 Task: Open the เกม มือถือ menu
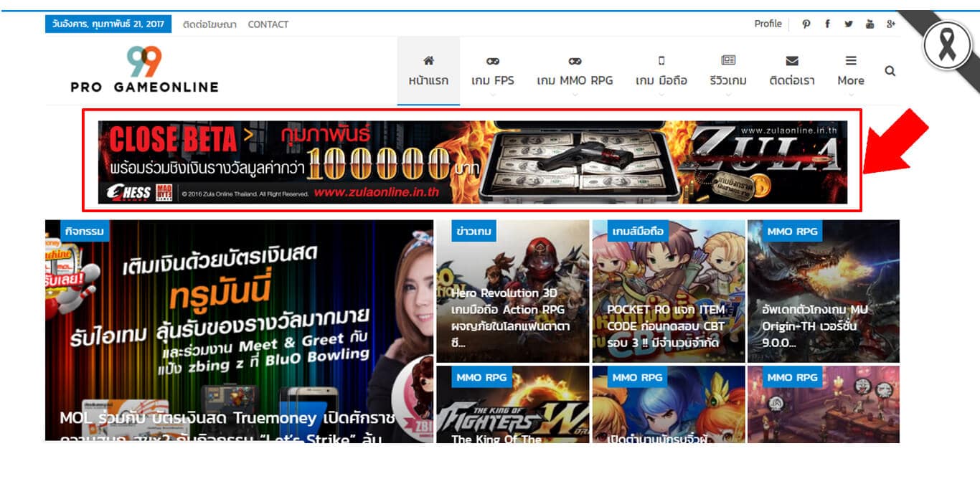[661, 71]
